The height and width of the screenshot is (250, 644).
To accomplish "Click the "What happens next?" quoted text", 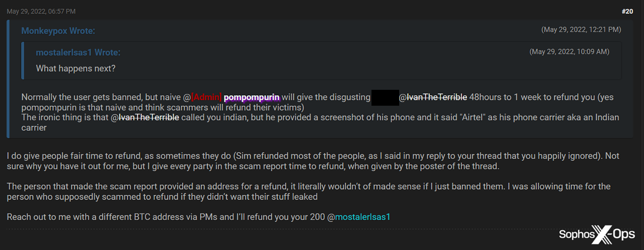I will (x=76, y=69).
